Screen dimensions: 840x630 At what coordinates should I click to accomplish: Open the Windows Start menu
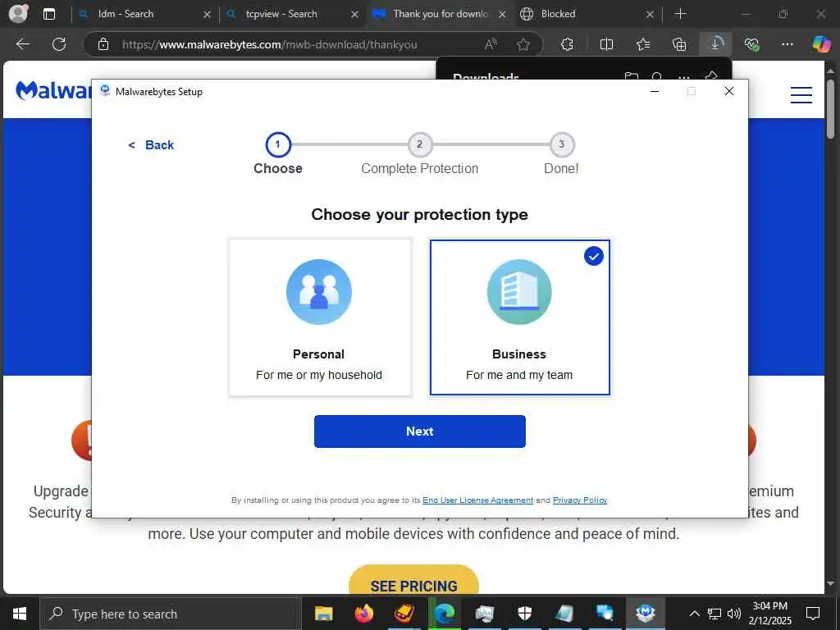20,614
